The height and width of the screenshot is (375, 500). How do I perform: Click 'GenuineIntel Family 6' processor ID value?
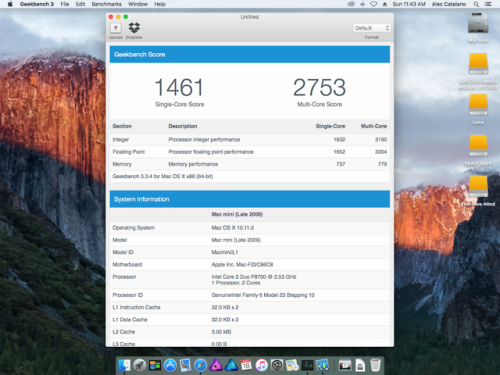coord(263,295)
